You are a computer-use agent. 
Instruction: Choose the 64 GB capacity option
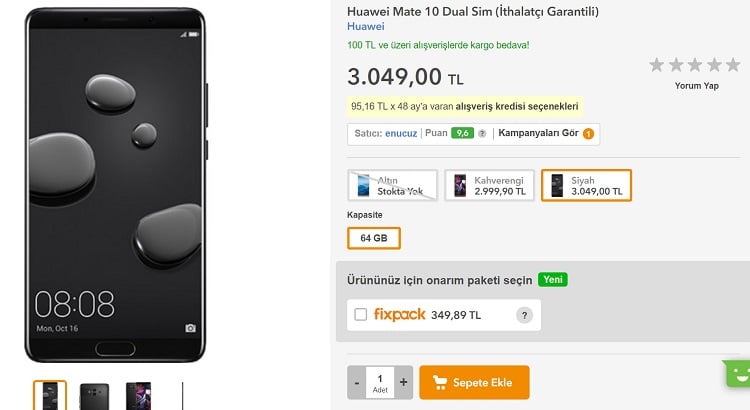coord(374,238)
